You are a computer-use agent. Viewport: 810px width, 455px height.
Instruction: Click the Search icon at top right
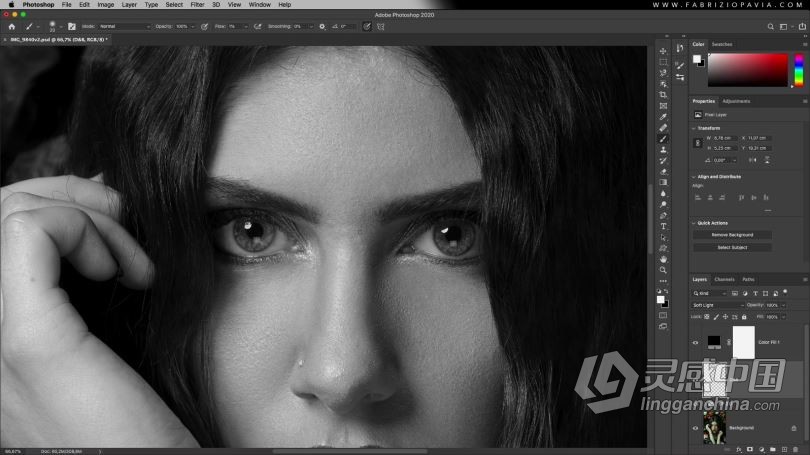click(770, 27)
